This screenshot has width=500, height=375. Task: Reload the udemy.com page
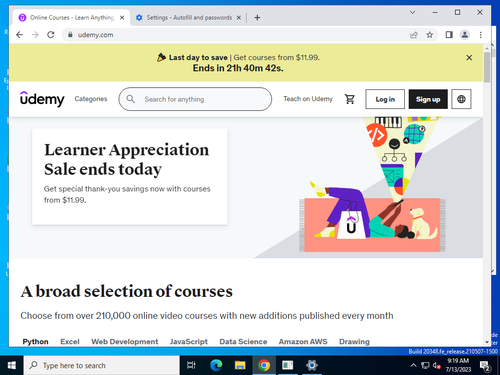pos(51,35)
